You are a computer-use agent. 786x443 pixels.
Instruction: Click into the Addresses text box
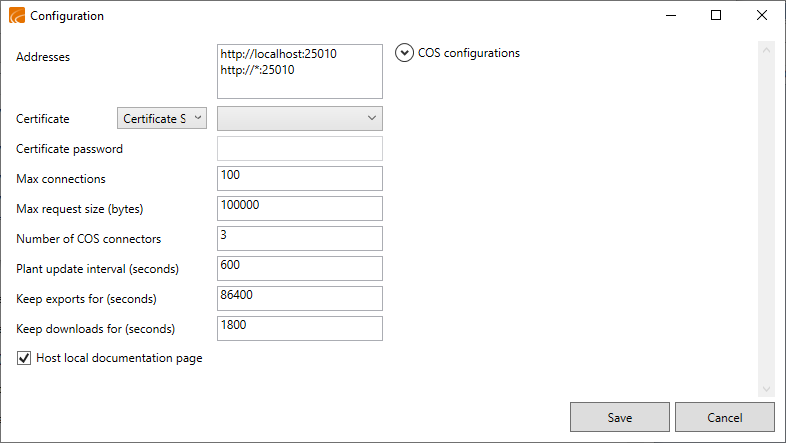[x=300, y=71]
